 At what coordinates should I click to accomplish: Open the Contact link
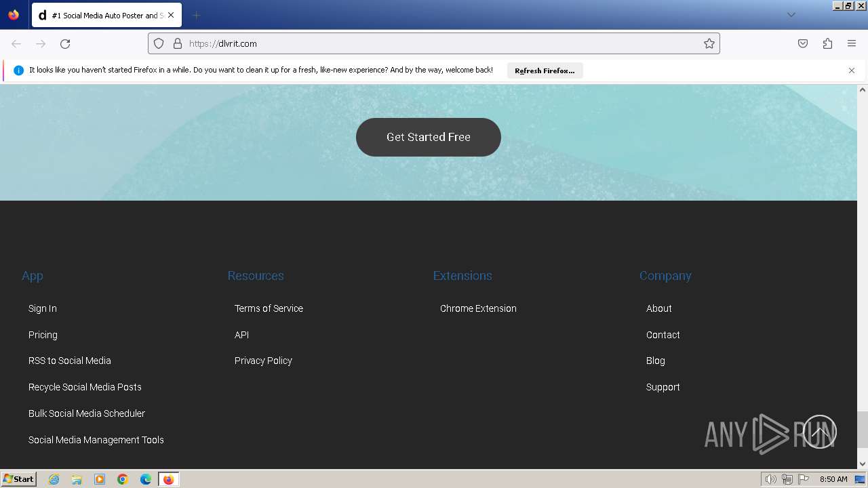[x=663, y=335]
